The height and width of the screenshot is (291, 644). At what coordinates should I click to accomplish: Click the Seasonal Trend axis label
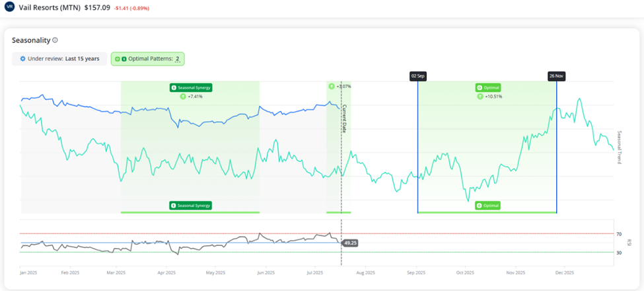coord(620,147)
